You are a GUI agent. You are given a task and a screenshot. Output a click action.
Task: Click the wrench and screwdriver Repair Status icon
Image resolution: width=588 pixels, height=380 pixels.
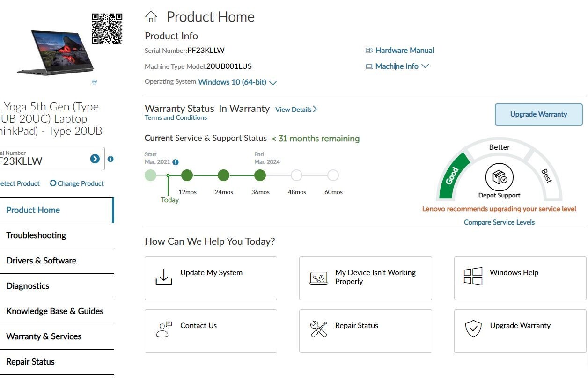coord(319,329)
